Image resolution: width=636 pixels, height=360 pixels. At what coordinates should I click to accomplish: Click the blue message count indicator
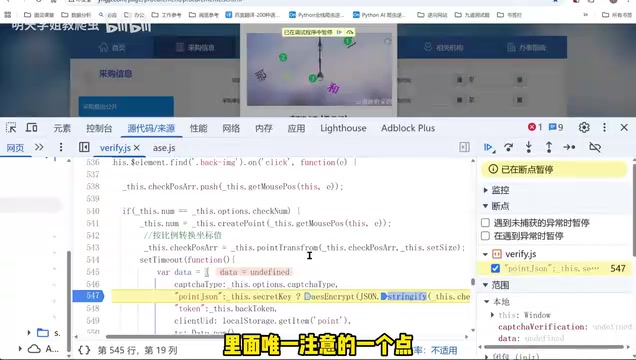(556, 127)
